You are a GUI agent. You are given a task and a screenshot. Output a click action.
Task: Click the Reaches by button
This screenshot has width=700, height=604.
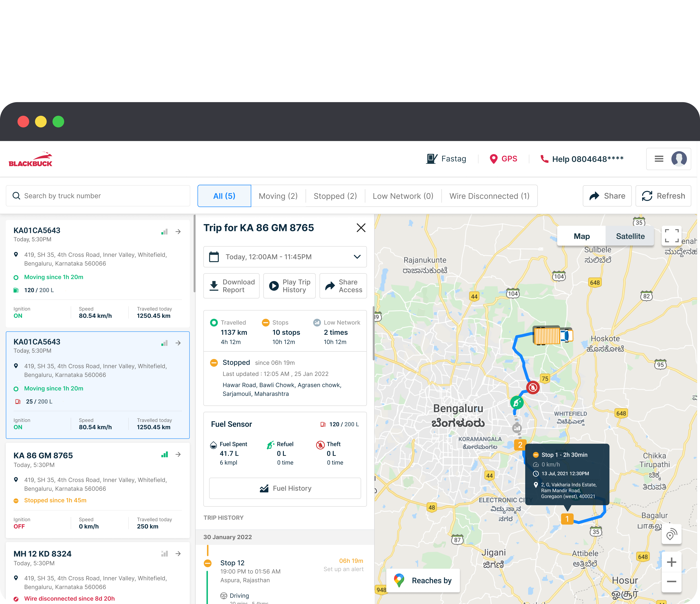(x=423, y=580)
